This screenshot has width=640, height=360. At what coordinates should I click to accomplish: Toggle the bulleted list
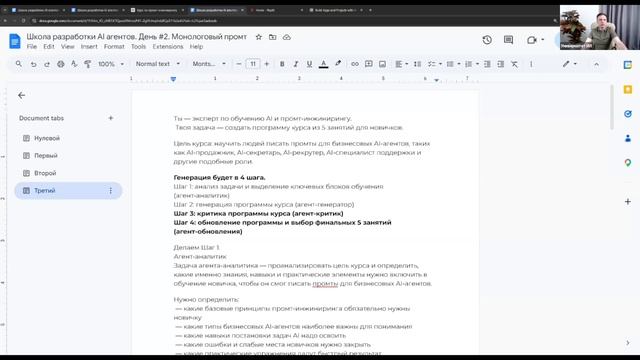(450, 64)
